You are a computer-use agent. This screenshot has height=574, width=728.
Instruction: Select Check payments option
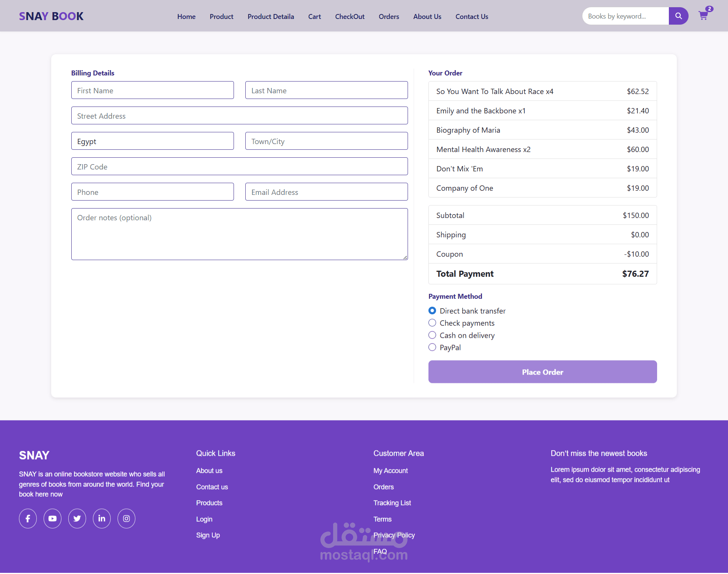pyautogui.click(x=432, y=323)
